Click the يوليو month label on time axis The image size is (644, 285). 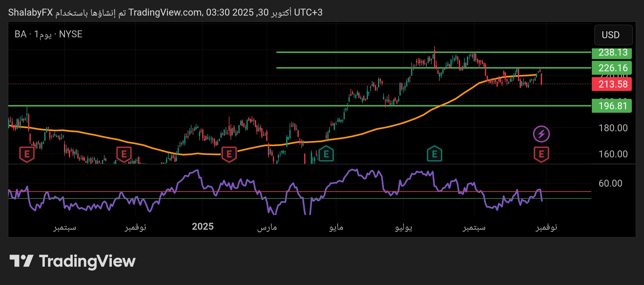click(x=404, y=227)
